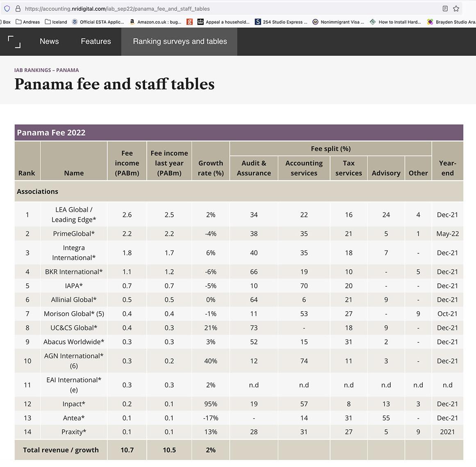The height and width of the screenshot is (467, 476).
Task: Select the Praxity* name cell
Action: click(x=74, y=432)
